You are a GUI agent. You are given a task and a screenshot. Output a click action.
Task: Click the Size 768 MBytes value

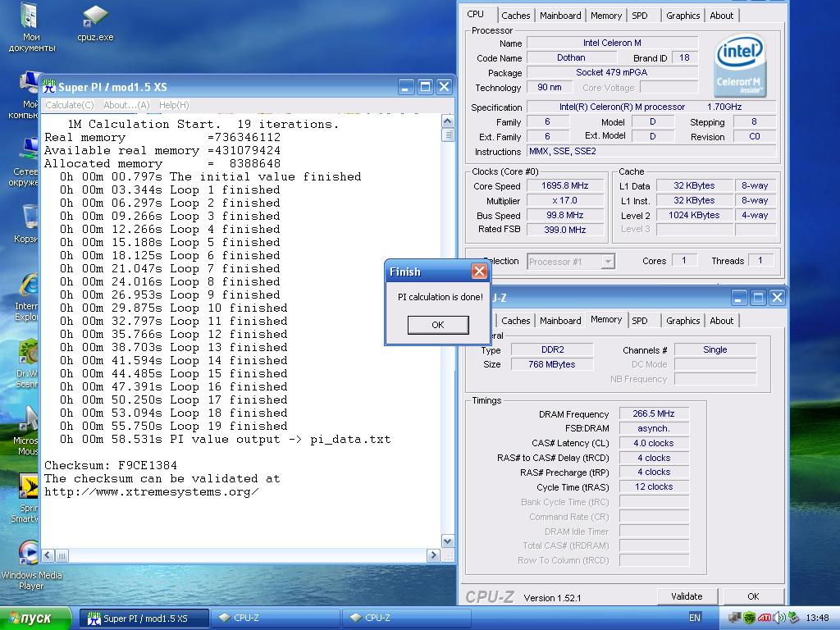552,364
